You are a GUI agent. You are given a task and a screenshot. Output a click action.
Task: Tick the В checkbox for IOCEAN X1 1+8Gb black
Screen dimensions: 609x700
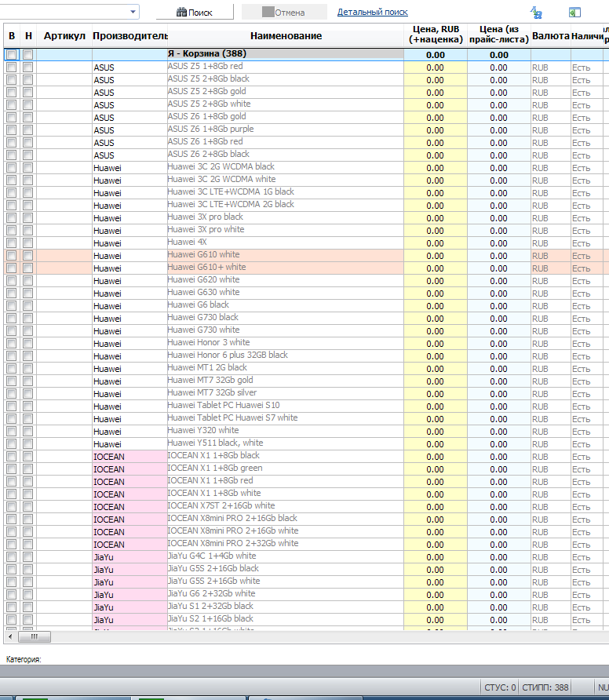click(12, 457)
